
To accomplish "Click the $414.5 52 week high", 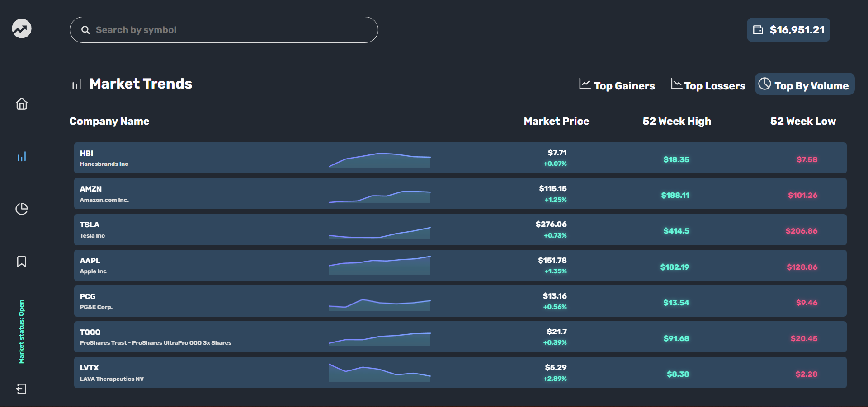I will pos(676,231).
